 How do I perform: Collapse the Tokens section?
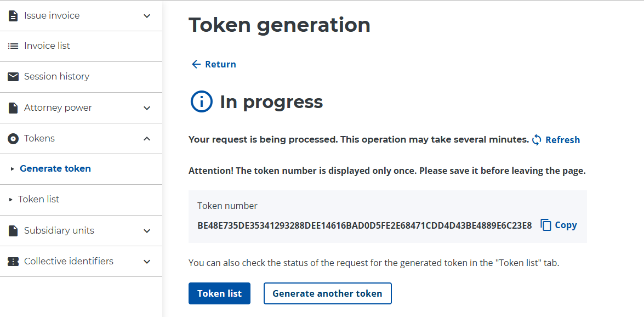click(146, 138)
